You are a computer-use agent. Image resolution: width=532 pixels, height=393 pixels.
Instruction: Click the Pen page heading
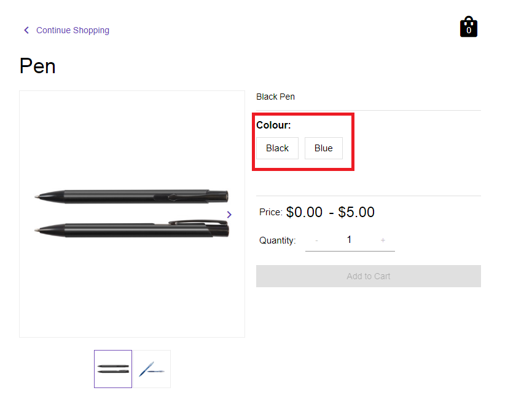pos(37,66)
